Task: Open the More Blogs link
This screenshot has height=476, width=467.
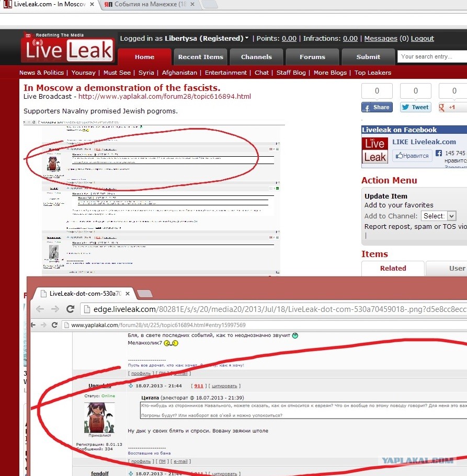Action: [331, 73]
